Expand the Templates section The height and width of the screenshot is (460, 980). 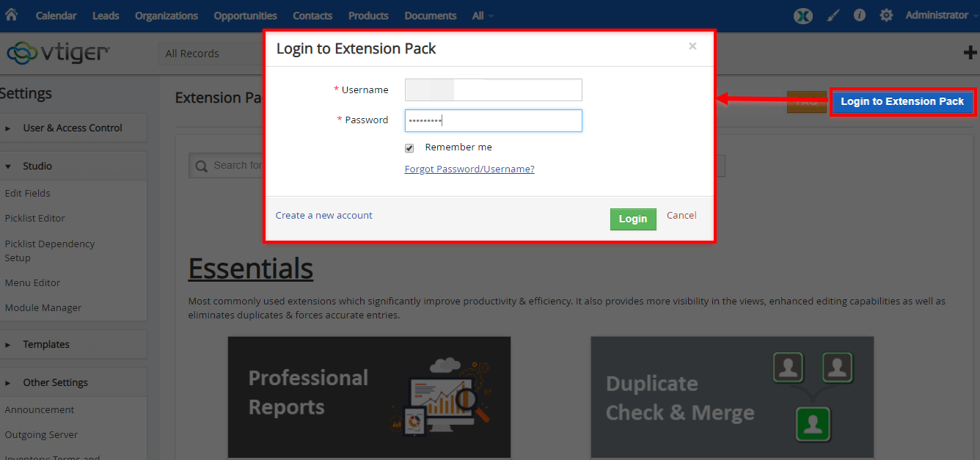[x=73, y=344]
